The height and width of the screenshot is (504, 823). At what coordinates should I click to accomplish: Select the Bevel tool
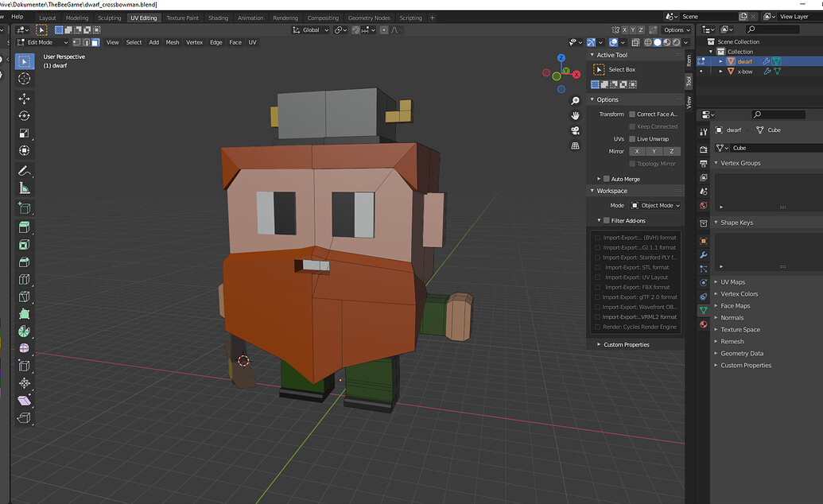(x=24, y=262)
